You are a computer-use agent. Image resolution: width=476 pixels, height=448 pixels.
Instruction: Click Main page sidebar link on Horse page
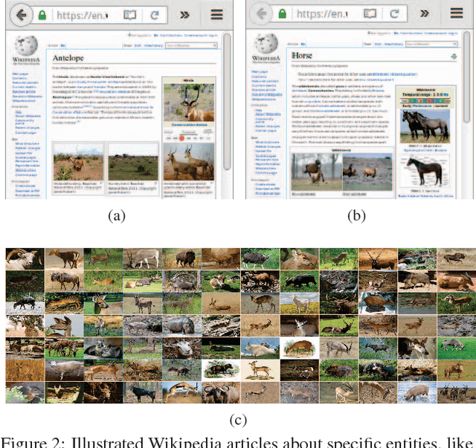click(x=260, y=72)
